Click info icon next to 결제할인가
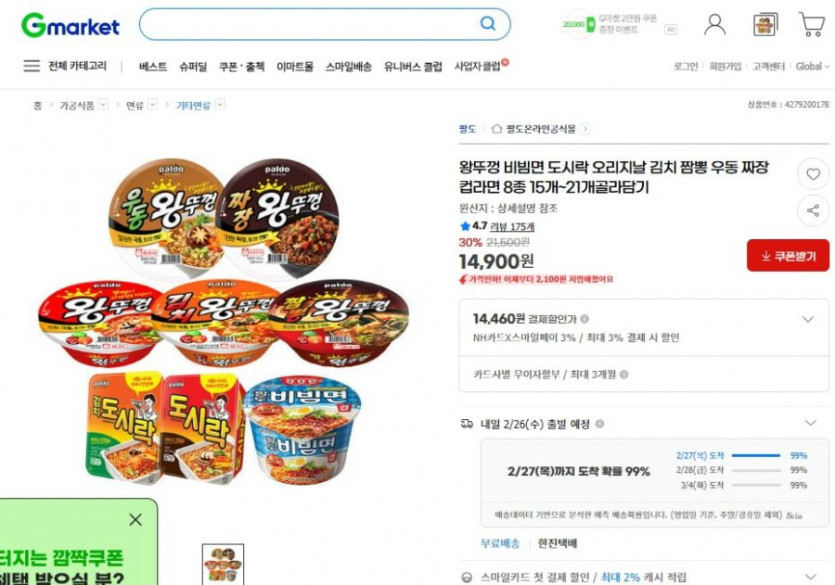The height and width of the screenshot is (585, 835). [x=585, y=319]
